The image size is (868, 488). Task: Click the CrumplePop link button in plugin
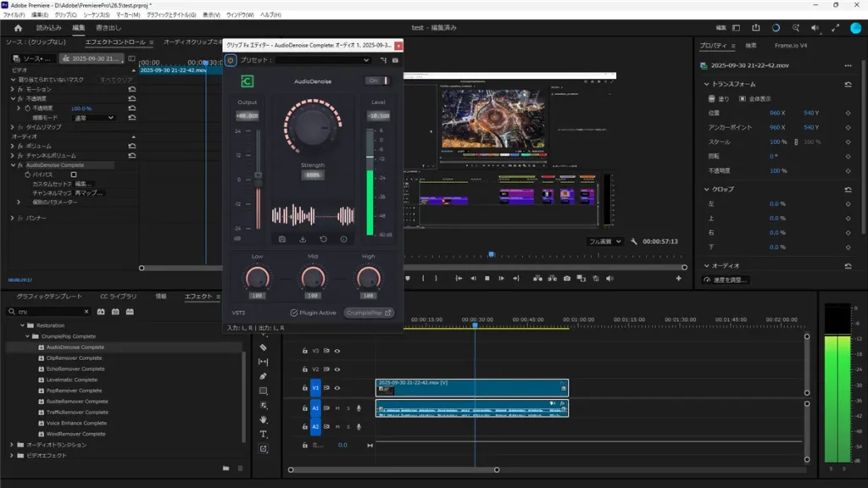pyautogui.click(x=369, y=313)
